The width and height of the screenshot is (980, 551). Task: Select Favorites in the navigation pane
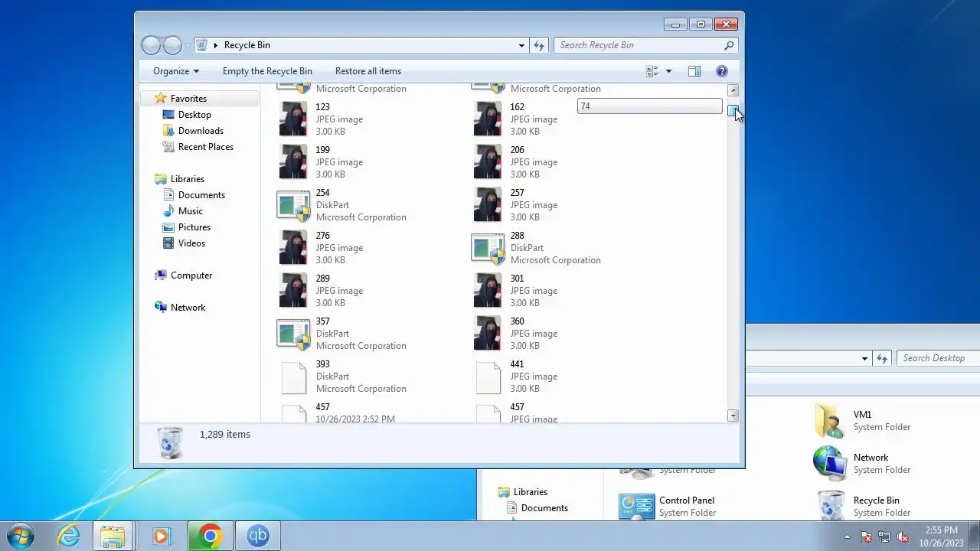tap(188, 99)
